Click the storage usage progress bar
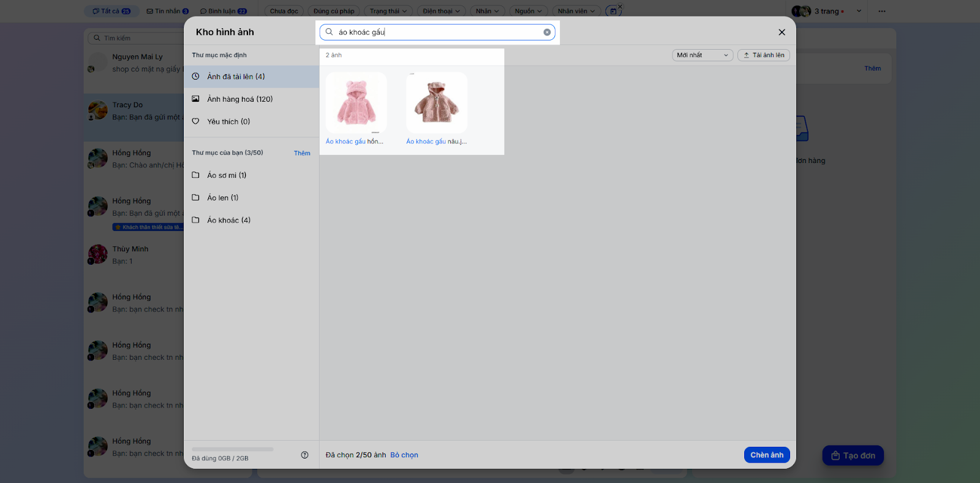 pos(233,449)
